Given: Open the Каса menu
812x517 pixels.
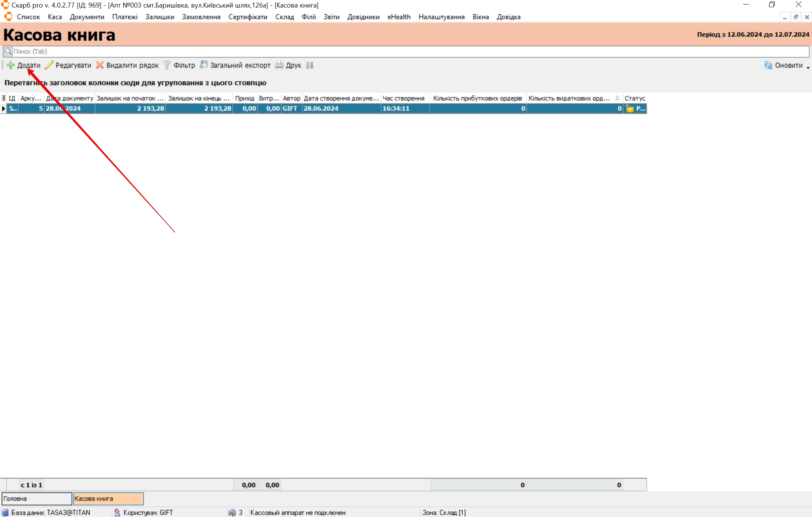Looking at the screenshot, I should 55,17.
